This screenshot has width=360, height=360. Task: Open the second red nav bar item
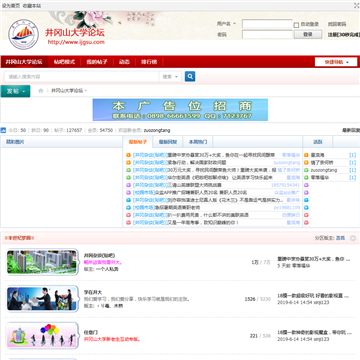pos(64,62)
